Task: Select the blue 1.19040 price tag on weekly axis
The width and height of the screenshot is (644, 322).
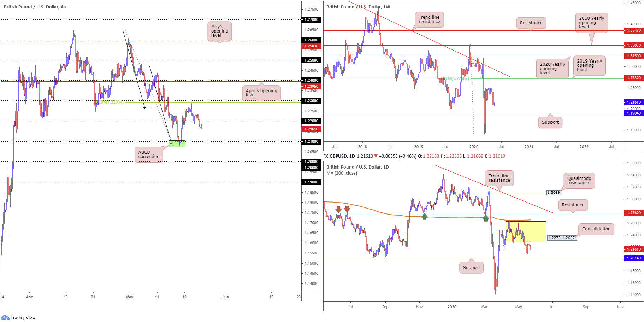Action: pos(634,113)
